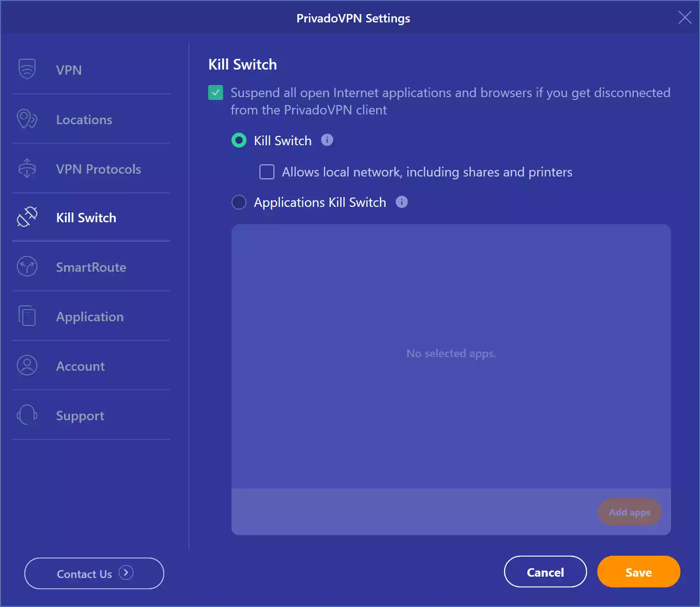Save the Kill Switch settings
700x607 pixels.
pyautogui.click(x=638, y=572)
